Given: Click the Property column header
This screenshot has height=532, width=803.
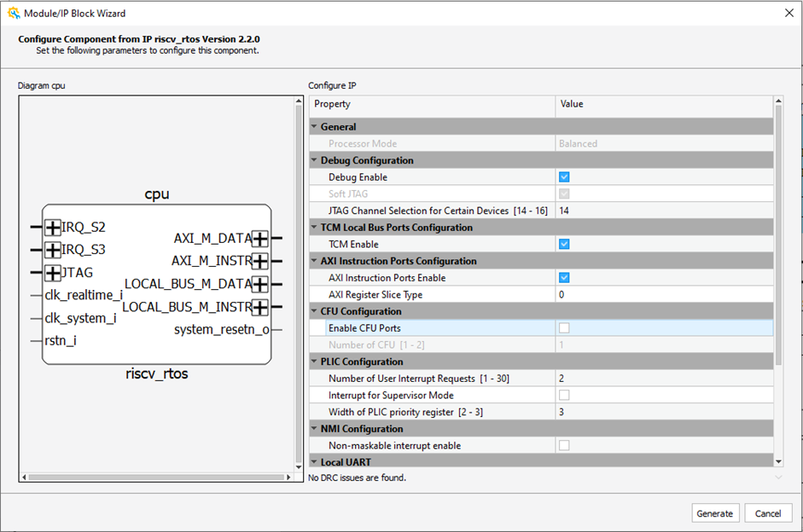Looking at the screenshot, I should [433, 104].
